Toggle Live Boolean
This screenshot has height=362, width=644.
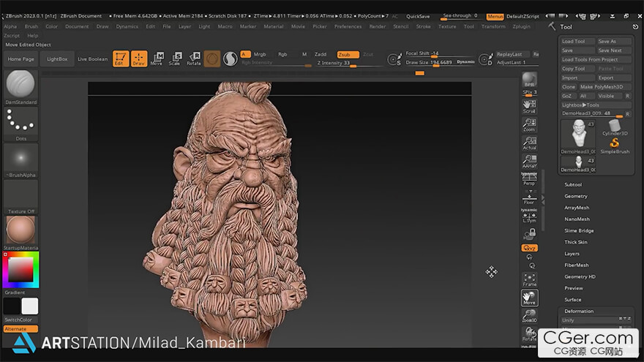click(x=92, y=59)
